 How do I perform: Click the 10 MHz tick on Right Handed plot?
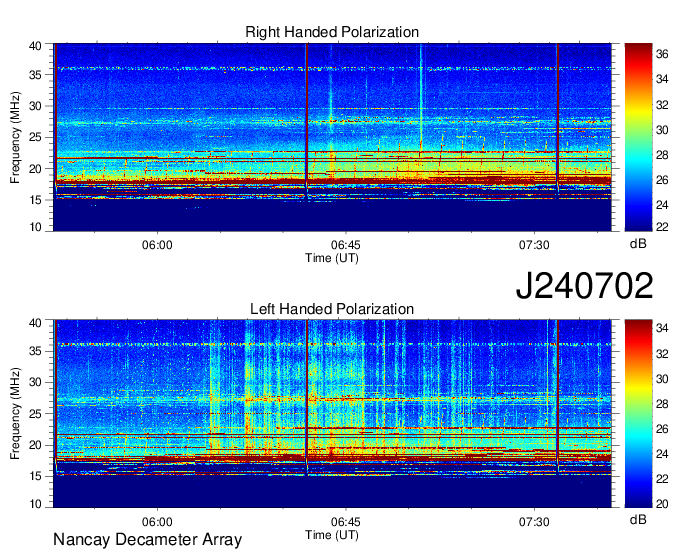(x=35, y=227)
